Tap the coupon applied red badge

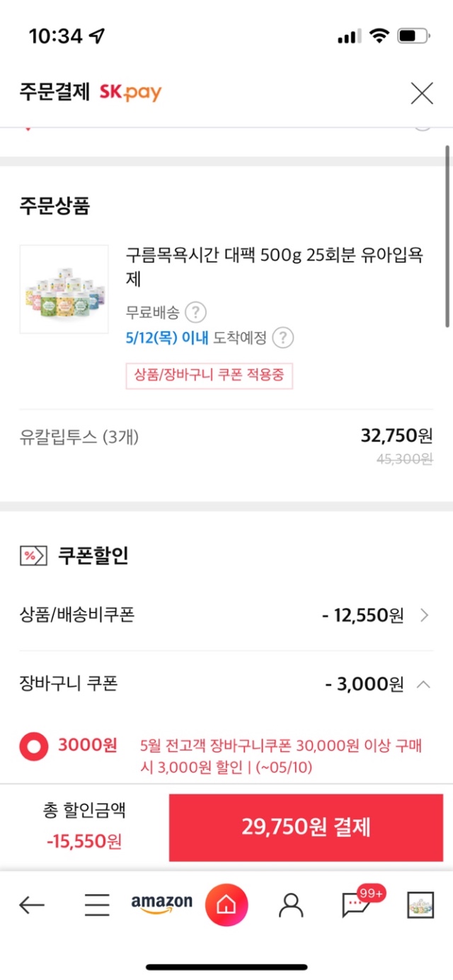[x=210, y=375]
